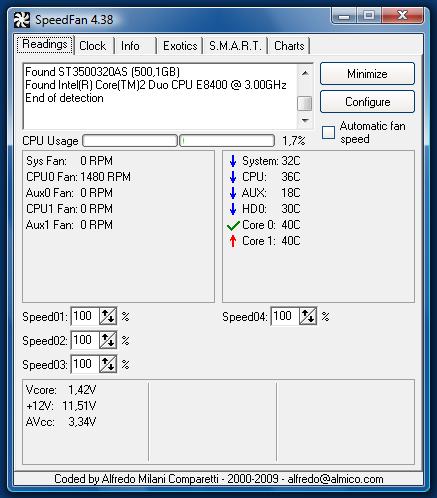This screenshot has width=437, height=498.
Task: Click the log scrollbar down arrow
Action: [x=305, y=120]
